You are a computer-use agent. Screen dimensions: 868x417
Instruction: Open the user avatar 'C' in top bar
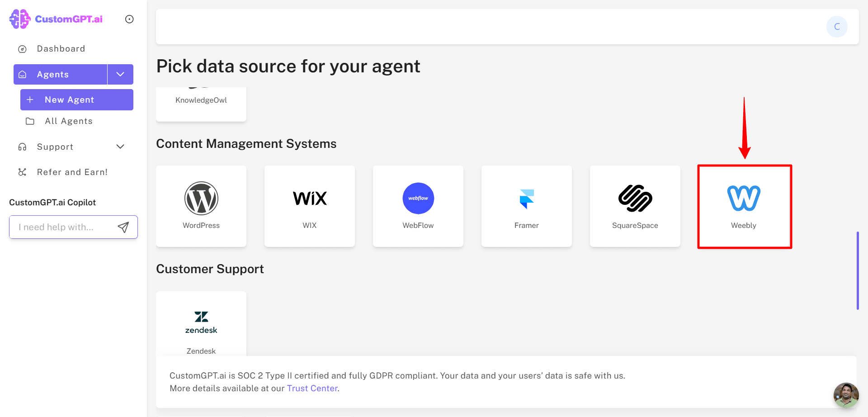click(837, 27)
